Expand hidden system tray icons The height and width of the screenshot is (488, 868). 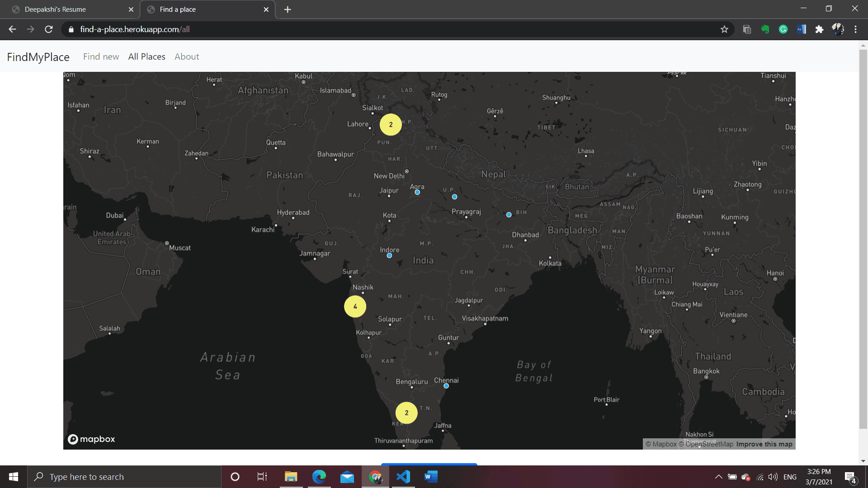(x=718, y=477)
